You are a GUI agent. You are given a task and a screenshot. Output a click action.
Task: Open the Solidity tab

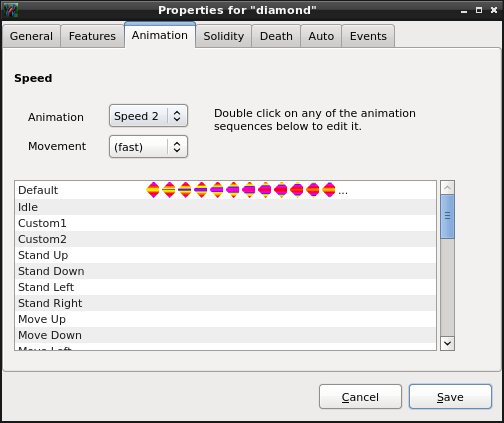pos(224,36)
